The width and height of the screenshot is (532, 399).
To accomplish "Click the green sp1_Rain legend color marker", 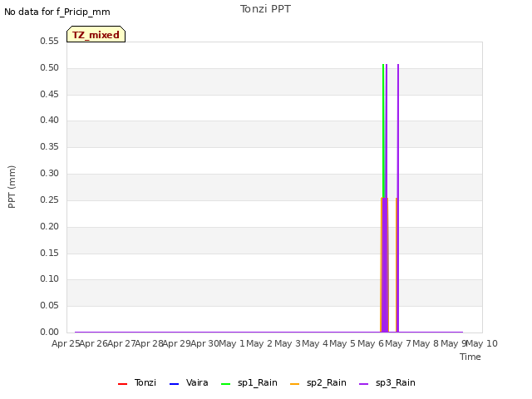I will (x=225, y=384).
